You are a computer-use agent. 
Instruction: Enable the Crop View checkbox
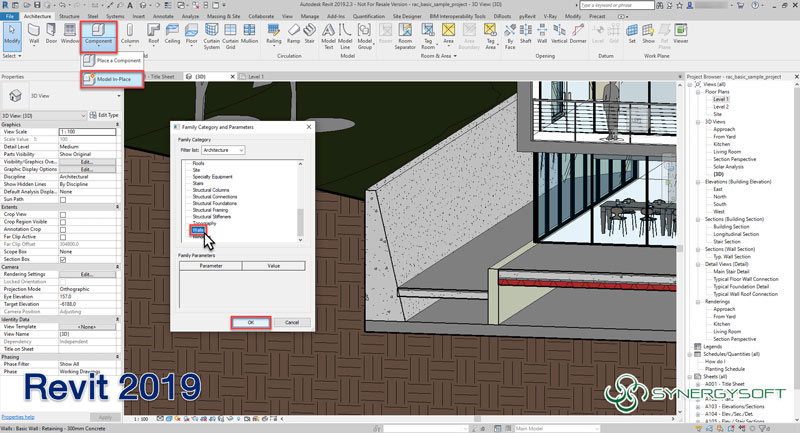coord(63,215)
